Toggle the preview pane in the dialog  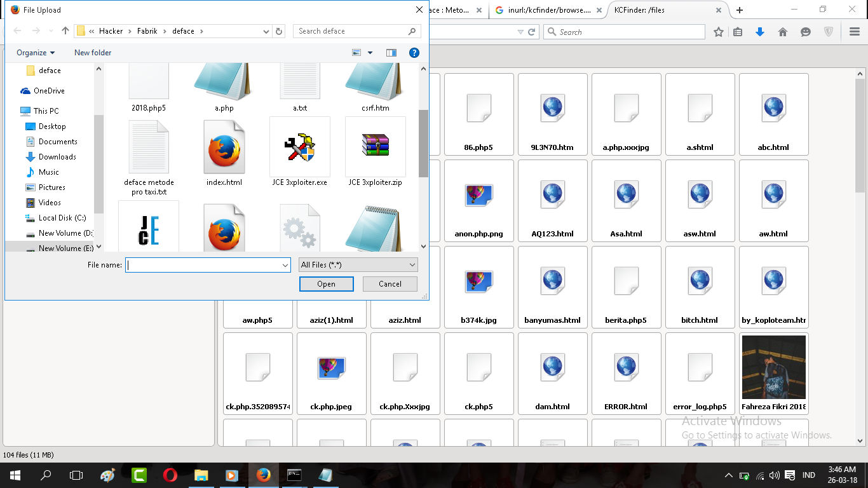[x=391, y=52]
